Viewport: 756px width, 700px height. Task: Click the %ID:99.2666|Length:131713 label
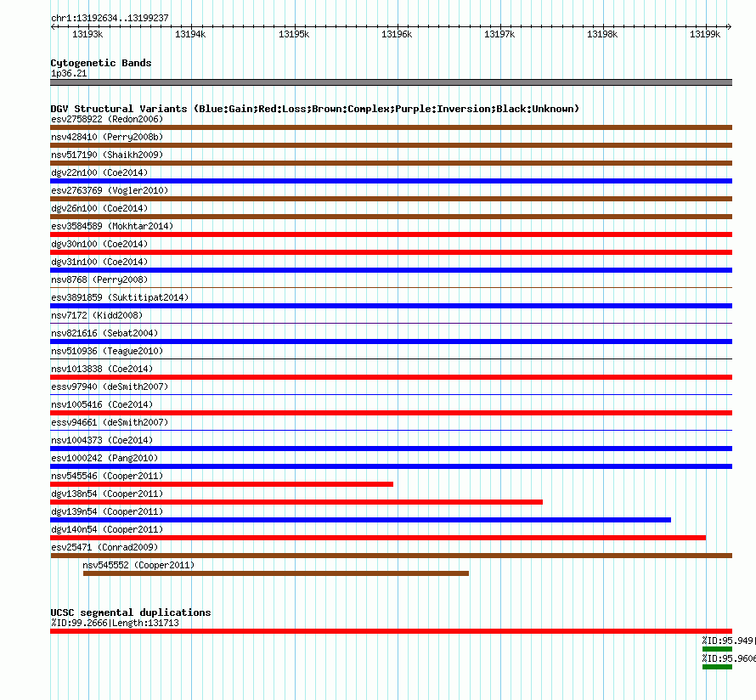pyautogui.click(x=115, y=623)
